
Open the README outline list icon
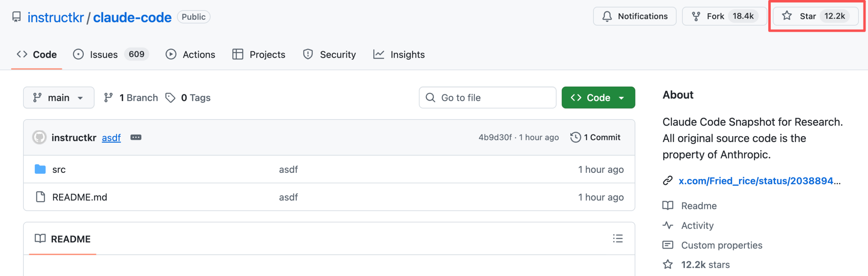617,239
